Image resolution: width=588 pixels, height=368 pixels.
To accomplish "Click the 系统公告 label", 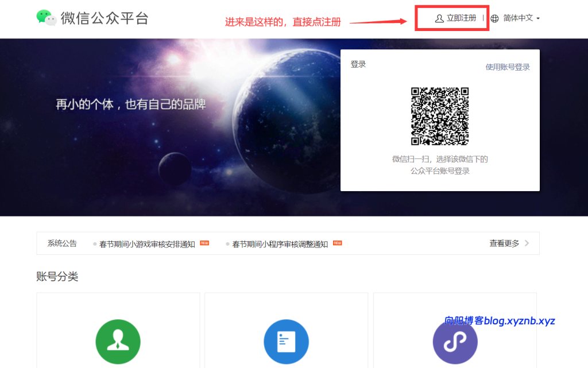I will pyautogui.click(x=61, y=243).
